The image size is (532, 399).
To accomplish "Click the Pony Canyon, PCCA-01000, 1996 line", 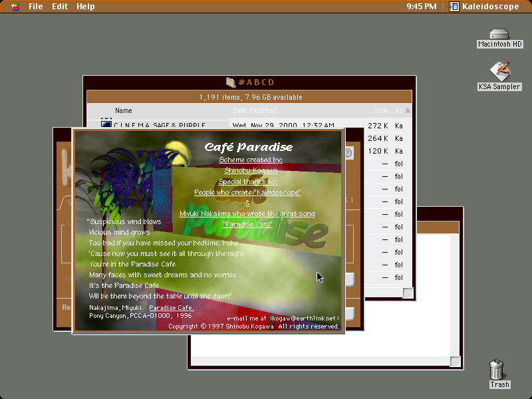I will point(140,315).
